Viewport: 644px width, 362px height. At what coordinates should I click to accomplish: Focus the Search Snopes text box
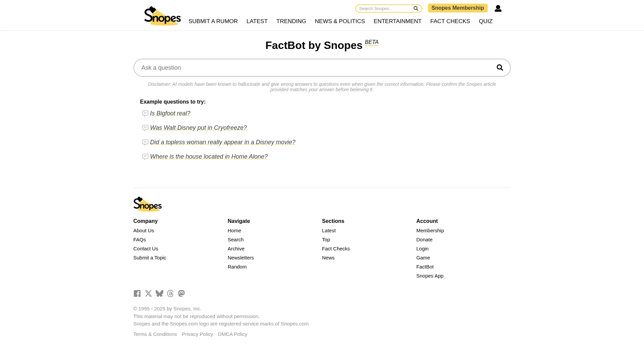coord(384,9)
